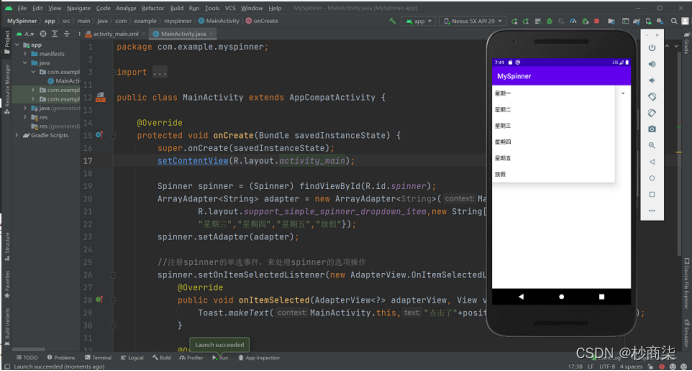Collapse the java folder node

point(25,63)
